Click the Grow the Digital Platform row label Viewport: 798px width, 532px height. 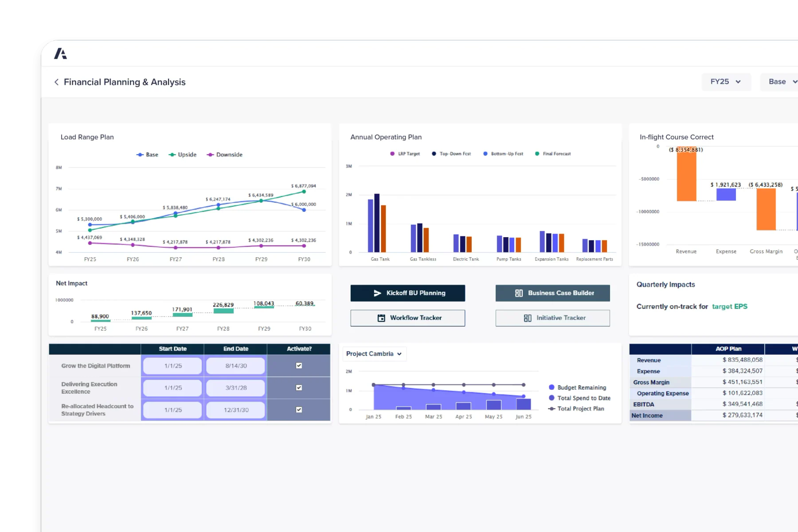click(96, 366)
